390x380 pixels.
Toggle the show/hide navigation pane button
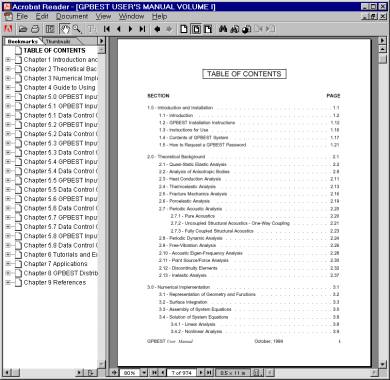pyautogui.click(x=50, y=29)
